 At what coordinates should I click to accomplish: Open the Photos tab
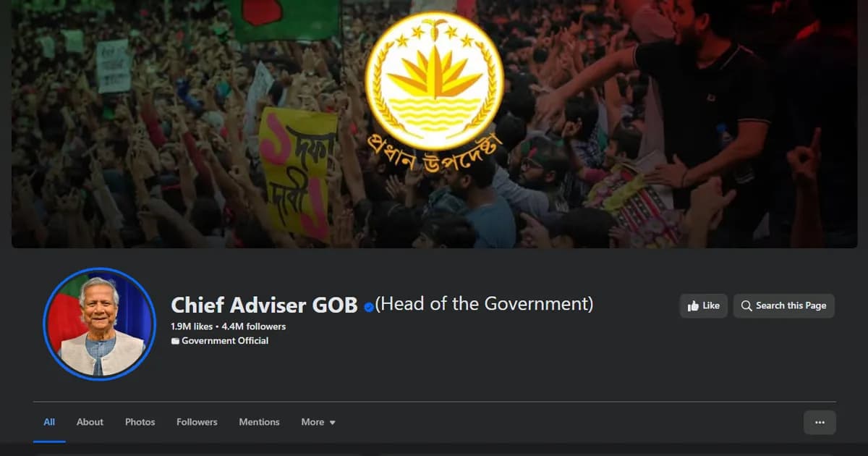click(x=140, y=422)
